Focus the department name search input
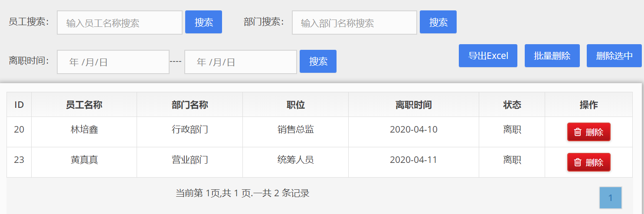The image size is (644, 214). tap(354, 23)
